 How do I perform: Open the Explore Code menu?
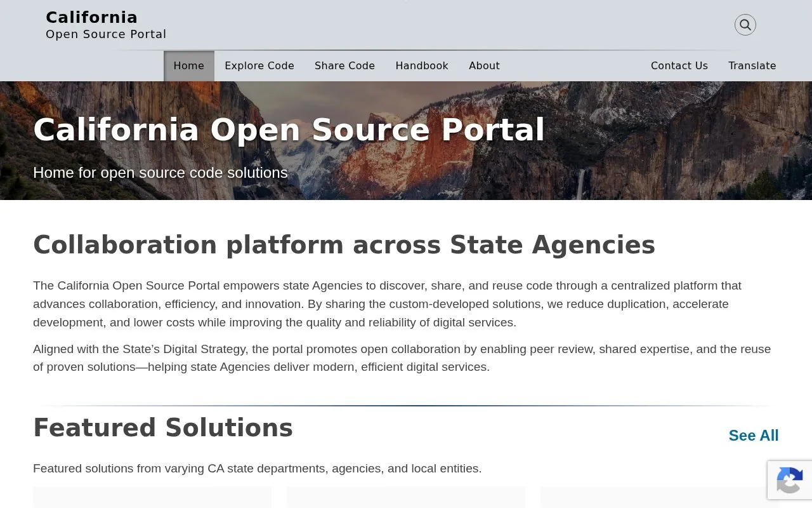click(259, 66)
